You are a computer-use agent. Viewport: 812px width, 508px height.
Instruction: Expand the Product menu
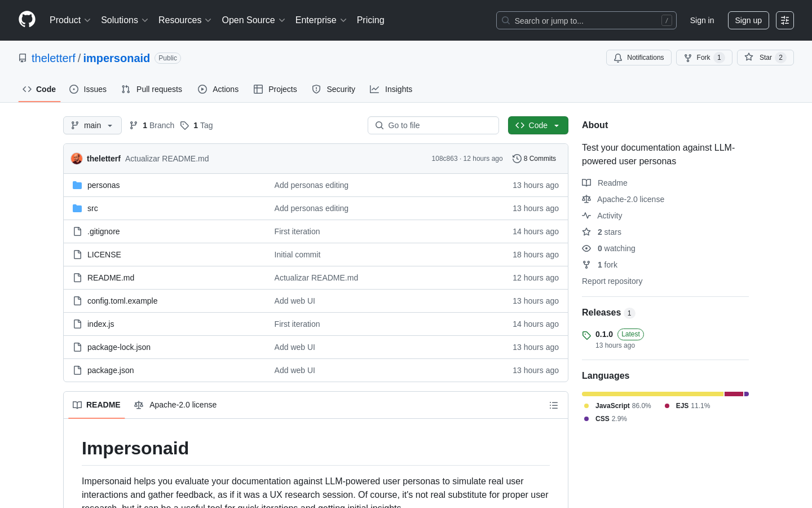pyautogui.click(x=70, y=20)
